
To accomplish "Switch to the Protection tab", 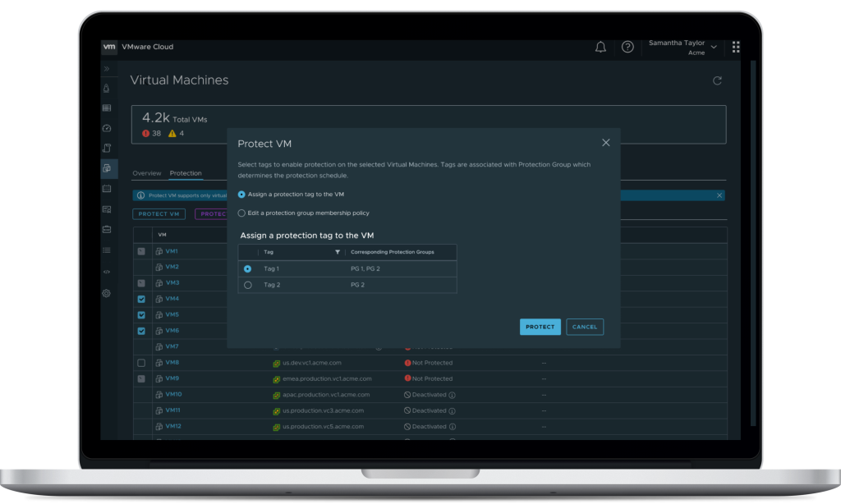I will click(x=186, y=173).
